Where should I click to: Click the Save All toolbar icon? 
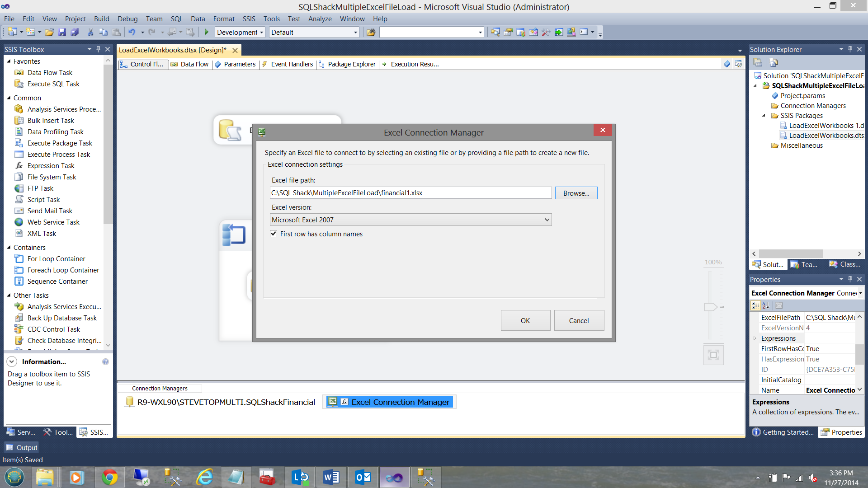75,32
